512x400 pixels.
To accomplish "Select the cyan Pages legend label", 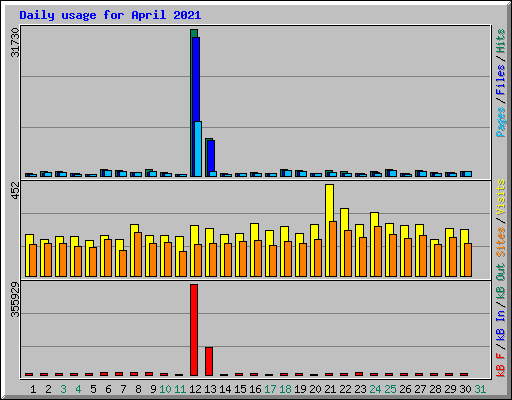I will tap(501, 122).
